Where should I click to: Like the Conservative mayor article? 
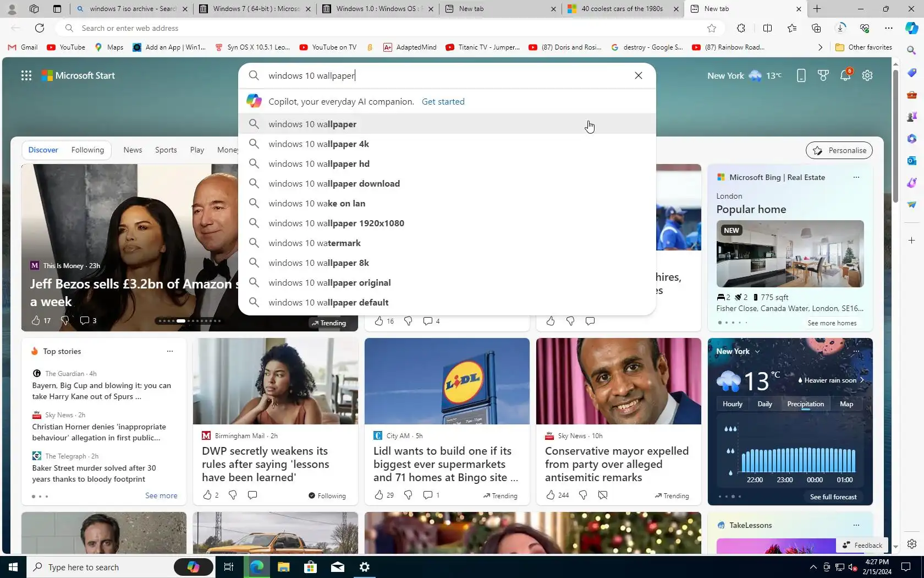point(551,495)
